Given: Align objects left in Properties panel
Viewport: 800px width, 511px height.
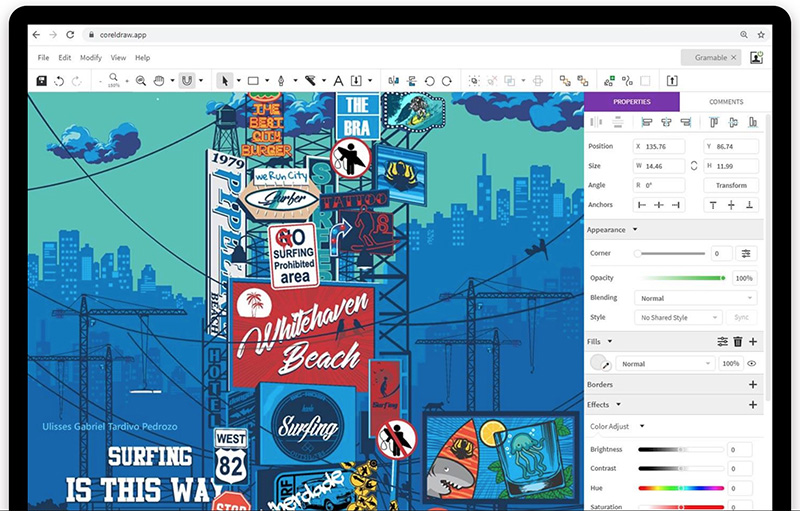Looking at the screenshot, I should tap(647, 122).
